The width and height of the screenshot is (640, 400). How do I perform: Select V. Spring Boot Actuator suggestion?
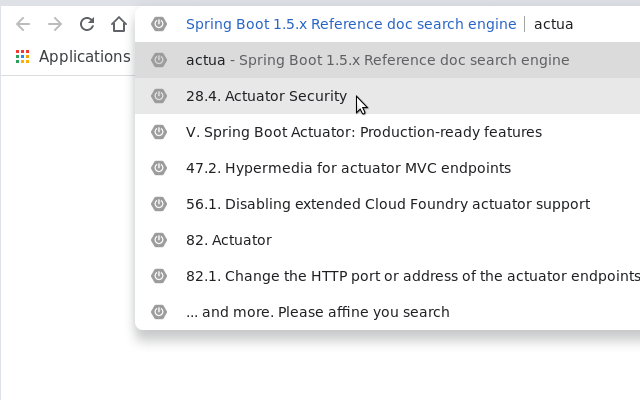click(x=364, y=132)
